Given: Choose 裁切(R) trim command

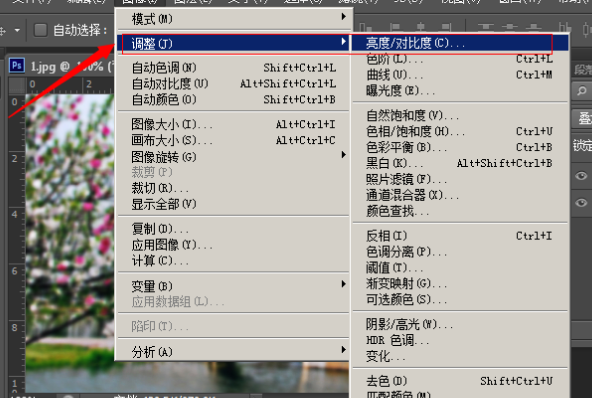Looking at the screenshot, I should (234, 188).
